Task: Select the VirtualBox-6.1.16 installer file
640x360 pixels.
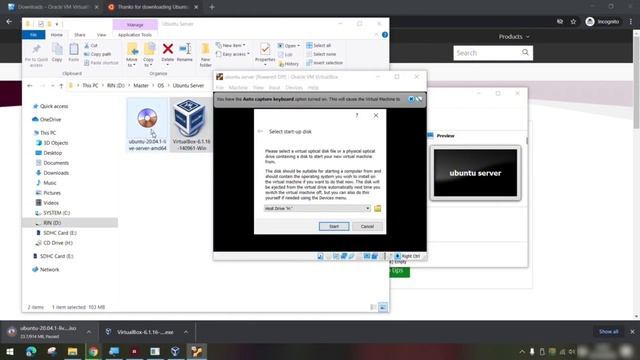Action: click(x=191, y=125)
